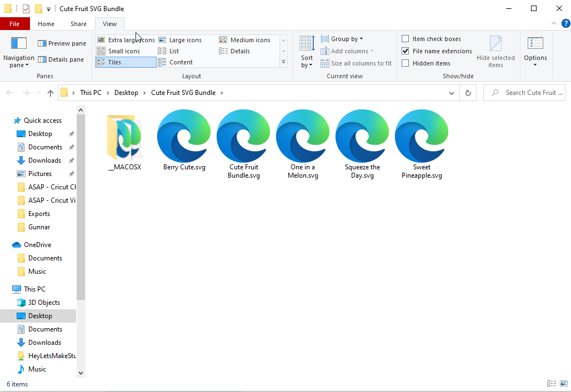Open the Quick Access Toolbar customize arrow

coord(48,9)
